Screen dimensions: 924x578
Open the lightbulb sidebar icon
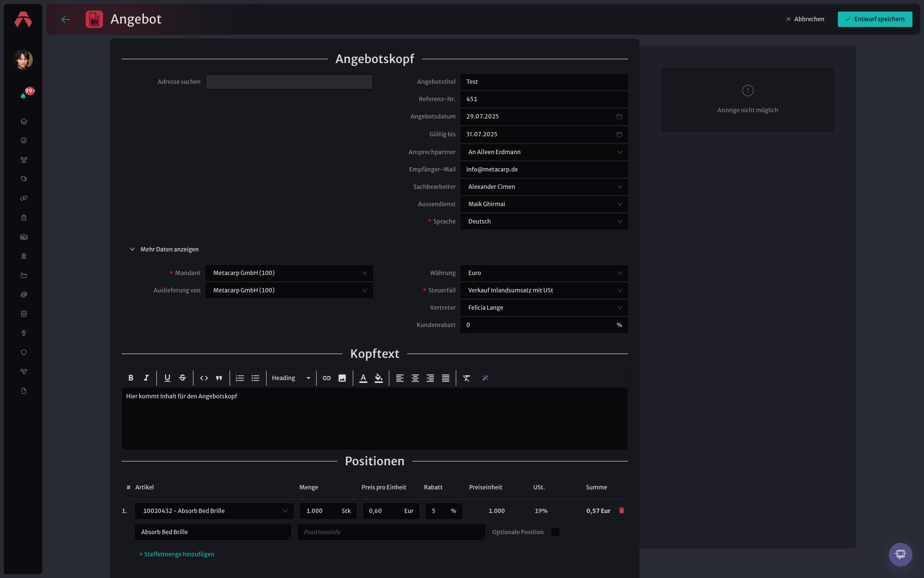pyautogui.click(x=24, y=333)
